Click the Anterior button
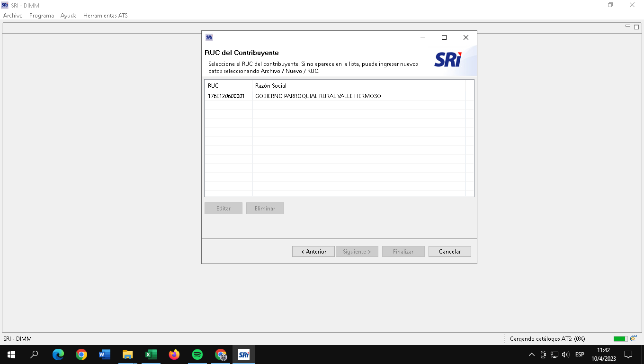Viewport: 644px width, 364px height. 313,252
